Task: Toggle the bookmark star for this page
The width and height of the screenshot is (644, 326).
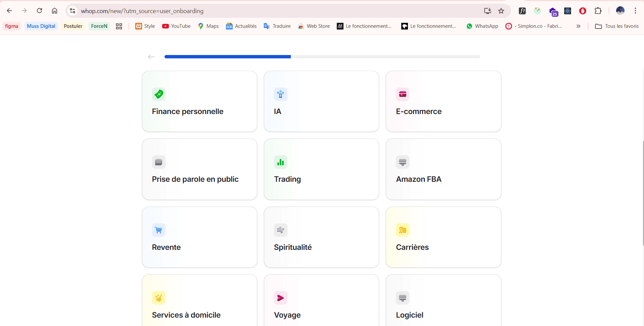Action: pyautogui.click(x=501, y=11)
